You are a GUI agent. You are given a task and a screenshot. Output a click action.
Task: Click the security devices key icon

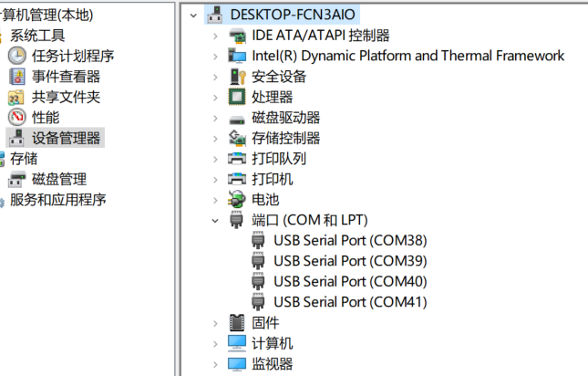click(237, 77)
